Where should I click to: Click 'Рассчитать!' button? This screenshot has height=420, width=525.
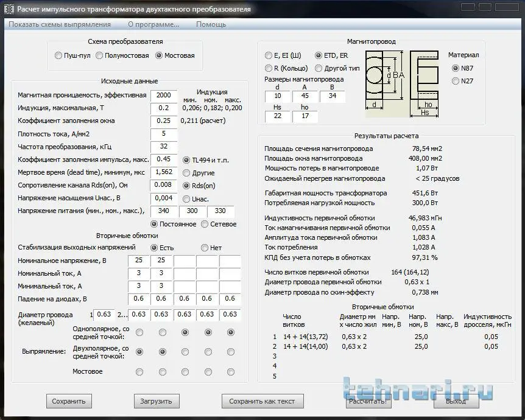[368, 401]
